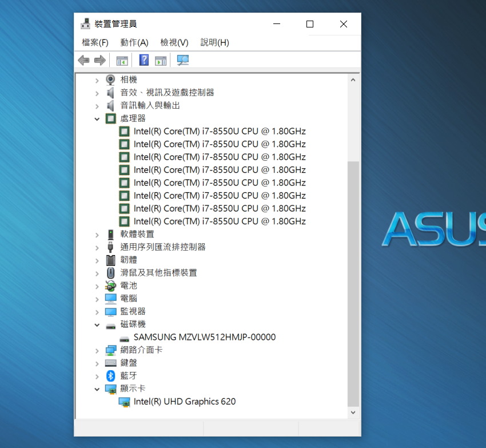Image resolution: width=486 pixels, height=448 pixels.
Task: Select the 監視器 tree label
Action: pyautogui.click(x=133, y=311)
